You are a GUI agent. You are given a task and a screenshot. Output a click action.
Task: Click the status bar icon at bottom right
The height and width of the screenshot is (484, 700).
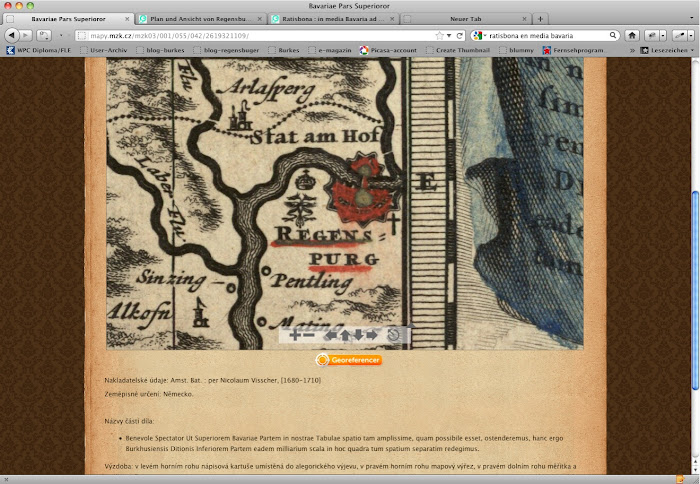[680, 480]
